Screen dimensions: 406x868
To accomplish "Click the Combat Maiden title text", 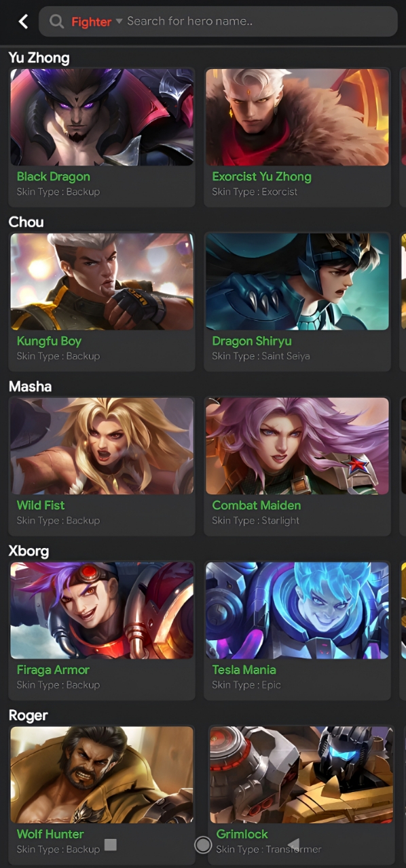I will (x=256, y=505).
